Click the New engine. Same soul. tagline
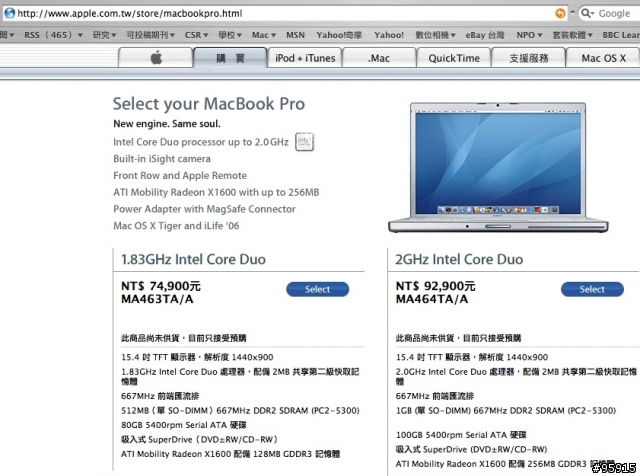Screen dimensions: 640x476 tap(167, 124)
